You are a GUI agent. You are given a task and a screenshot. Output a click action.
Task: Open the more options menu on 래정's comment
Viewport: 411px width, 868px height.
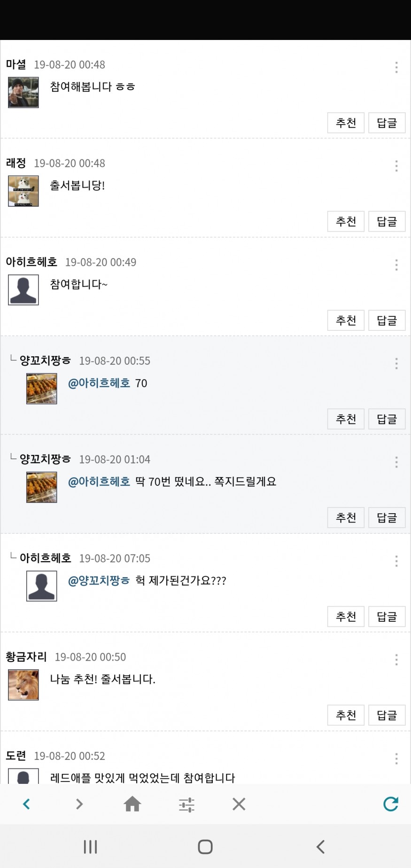click(x=396, y=166)
